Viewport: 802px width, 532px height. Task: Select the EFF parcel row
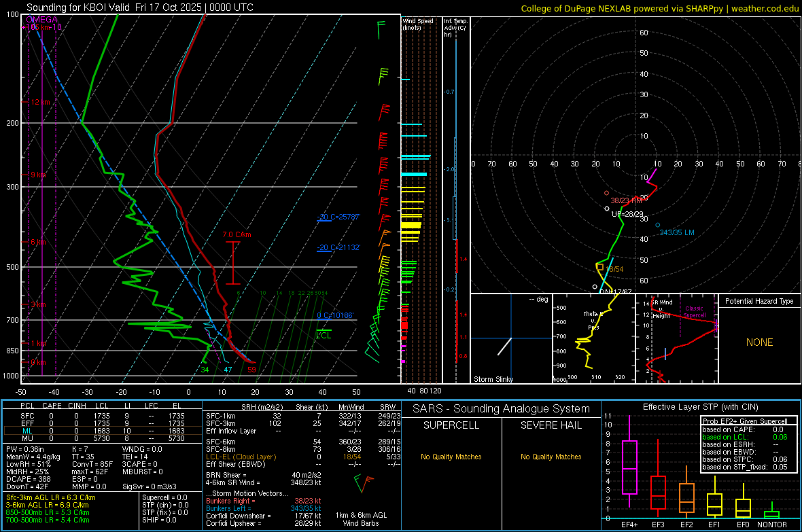click(103, 423)
